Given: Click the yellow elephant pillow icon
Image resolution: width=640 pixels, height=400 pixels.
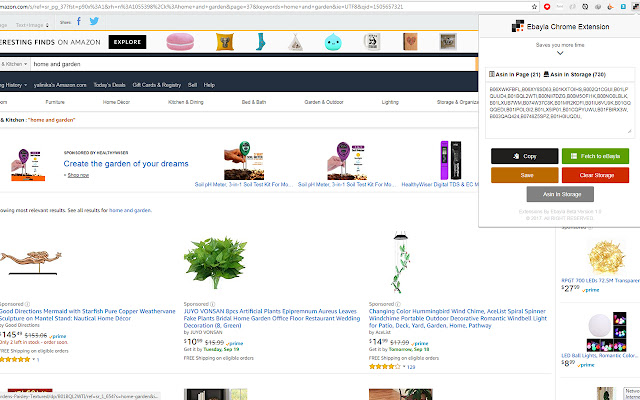Looking at the screenshot, I should [225, 42].
